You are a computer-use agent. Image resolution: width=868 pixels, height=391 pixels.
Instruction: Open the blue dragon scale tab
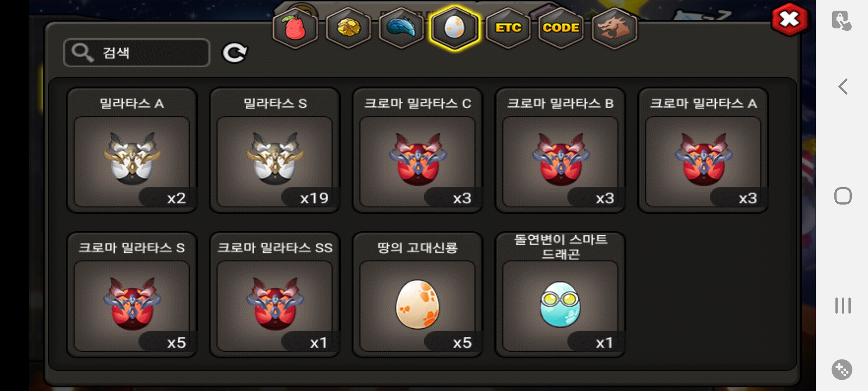pos(401,28)
